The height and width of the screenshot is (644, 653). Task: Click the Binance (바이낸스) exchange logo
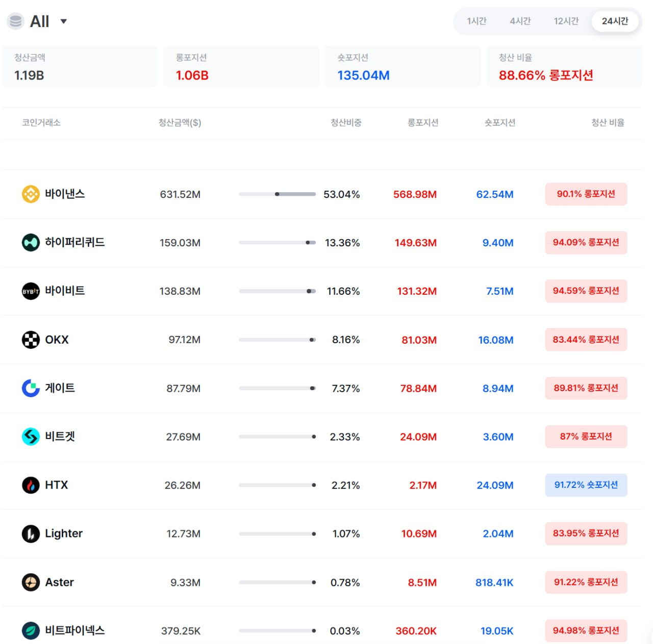tap(31, 194)
